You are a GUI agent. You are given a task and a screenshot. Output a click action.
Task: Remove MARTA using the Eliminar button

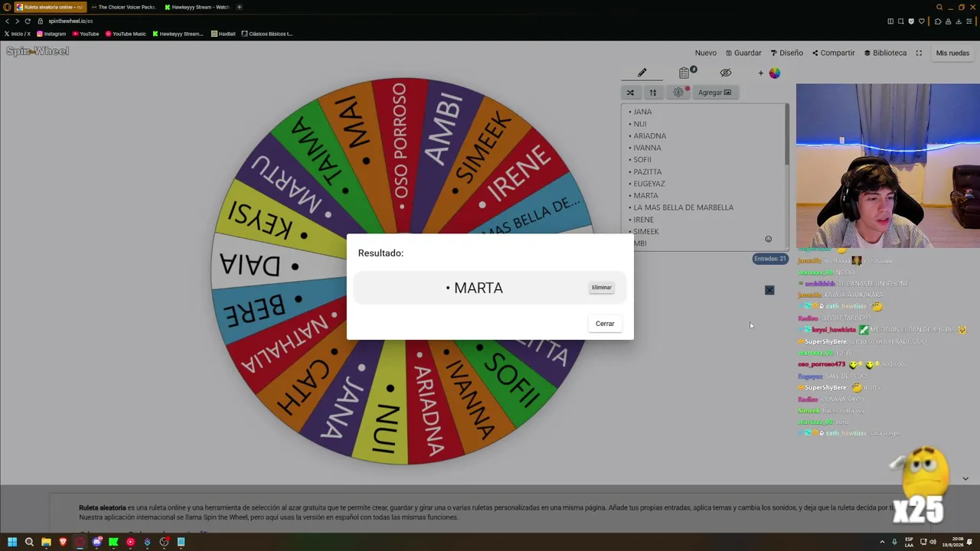(x=601, y=288)
